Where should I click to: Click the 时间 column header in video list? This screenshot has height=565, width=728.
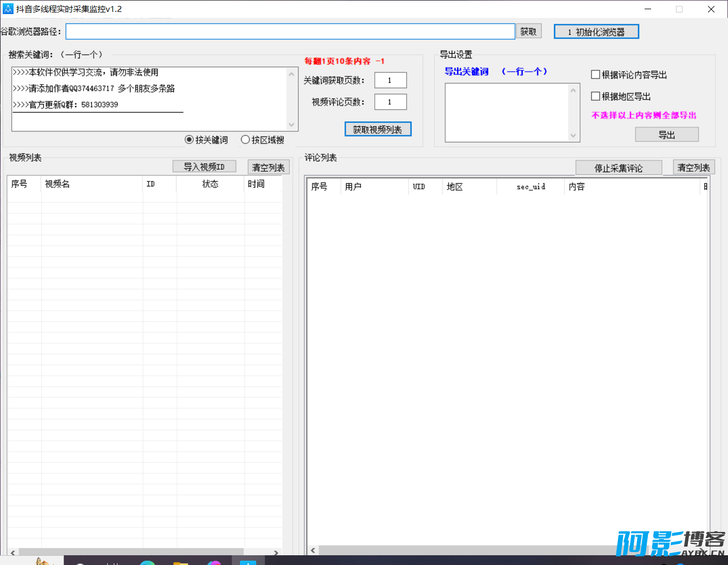(263, 184)
